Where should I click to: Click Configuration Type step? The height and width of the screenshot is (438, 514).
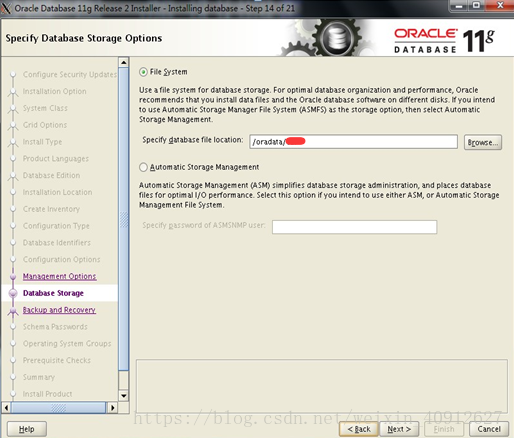coord(56,226)
